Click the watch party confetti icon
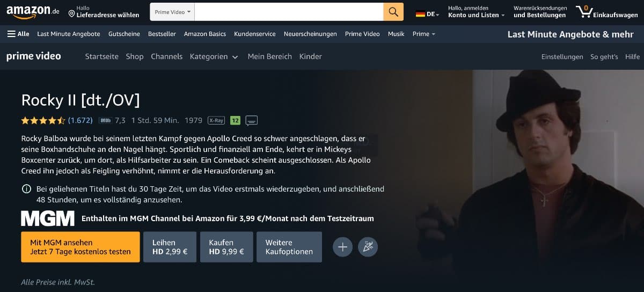644x292 pixels. click(368, 247)
